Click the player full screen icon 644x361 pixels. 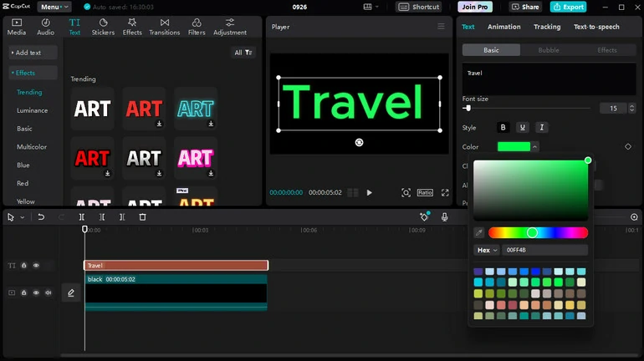click(x=445, y=193)
